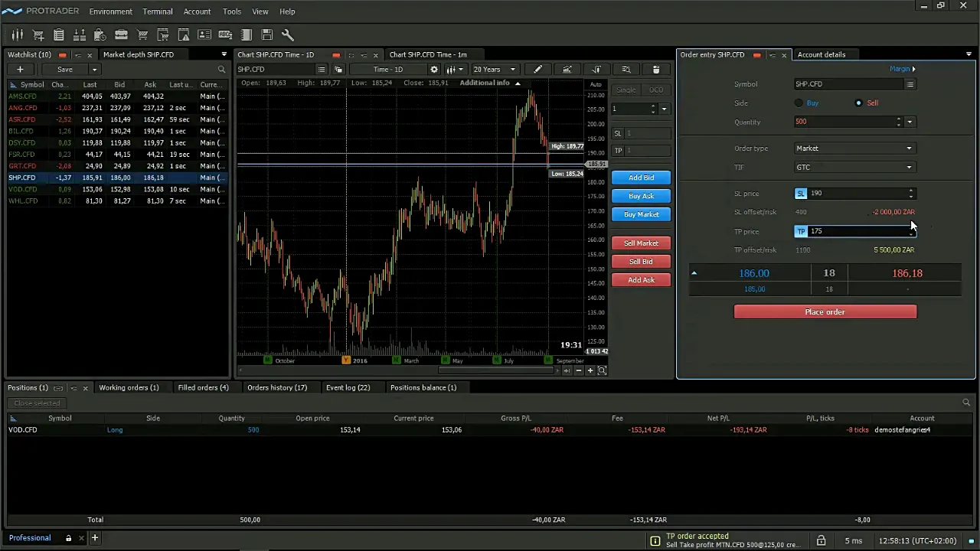Click the TP price input field

(x=856, y=231)
